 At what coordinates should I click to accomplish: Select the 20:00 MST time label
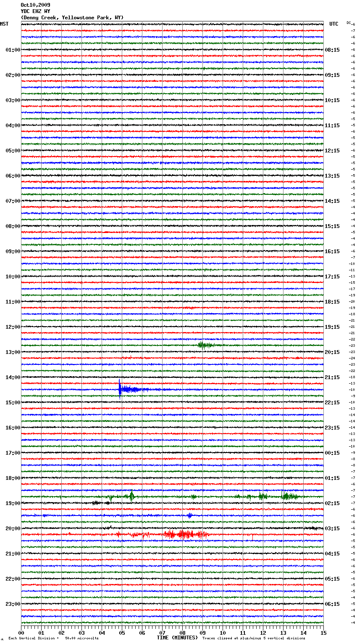pyautogui.click(x=13, y=529)
